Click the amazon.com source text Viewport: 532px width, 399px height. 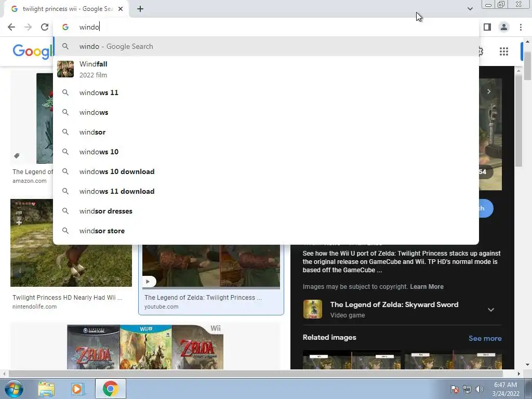click(x=30, y=181)
